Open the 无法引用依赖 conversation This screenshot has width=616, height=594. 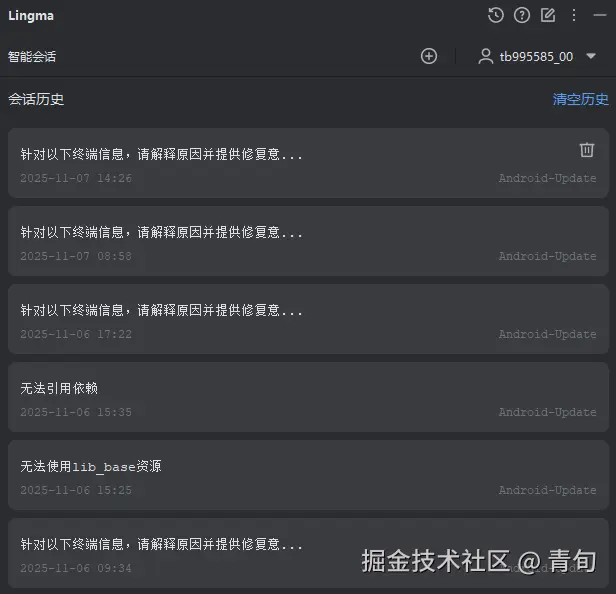(x=308, y=397)
